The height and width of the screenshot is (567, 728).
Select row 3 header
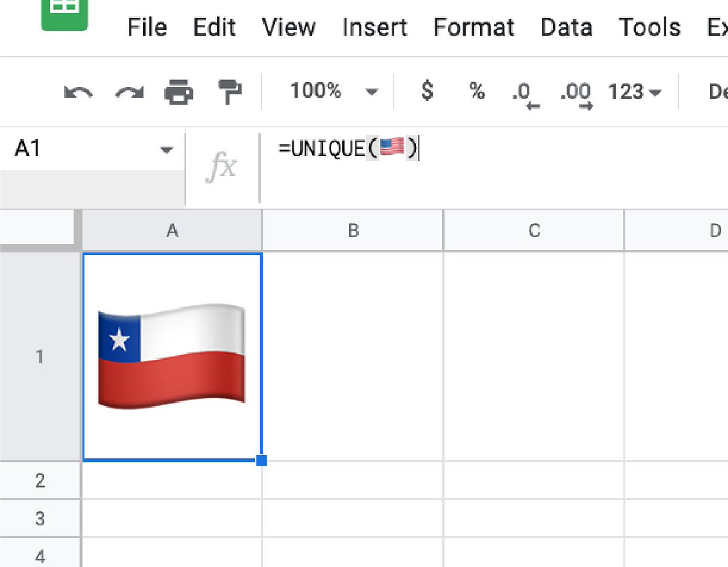click(x=40, y=519)
